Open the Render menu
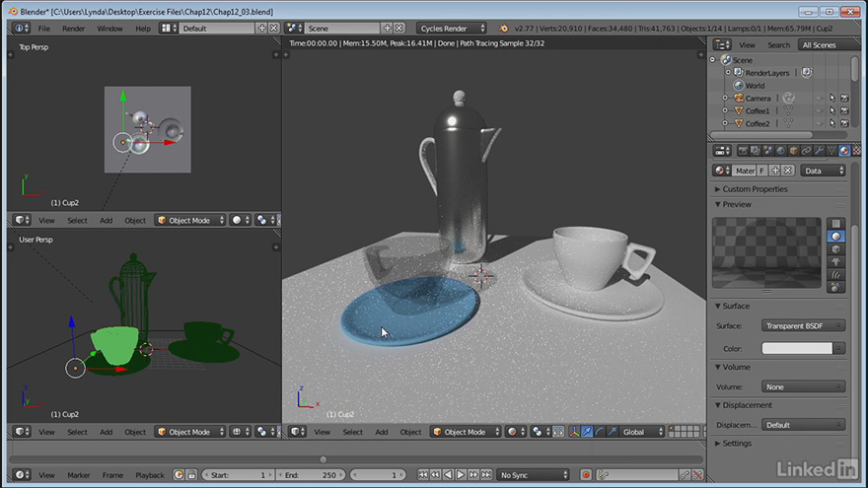The height and width of the screenshot is (488, 868). pyautogui.click(x=73, y=29)
